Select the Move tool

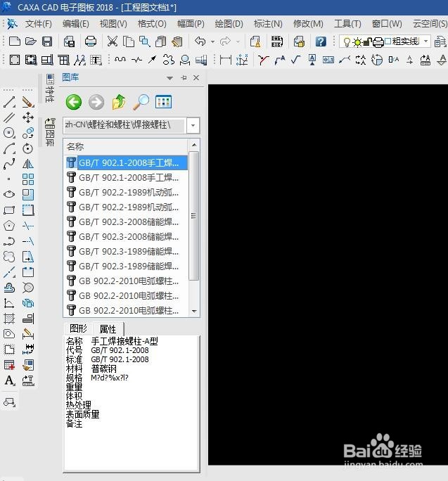click(28, 117)
